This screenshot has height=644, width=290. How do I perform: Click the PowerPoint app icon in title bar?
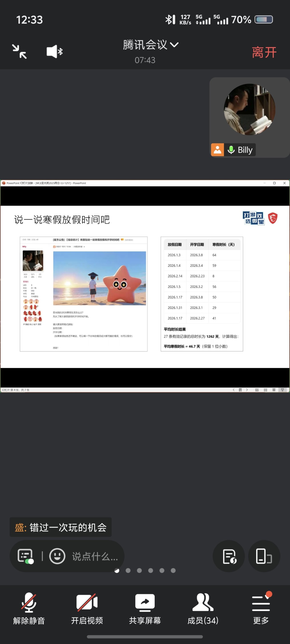[4, 183]
